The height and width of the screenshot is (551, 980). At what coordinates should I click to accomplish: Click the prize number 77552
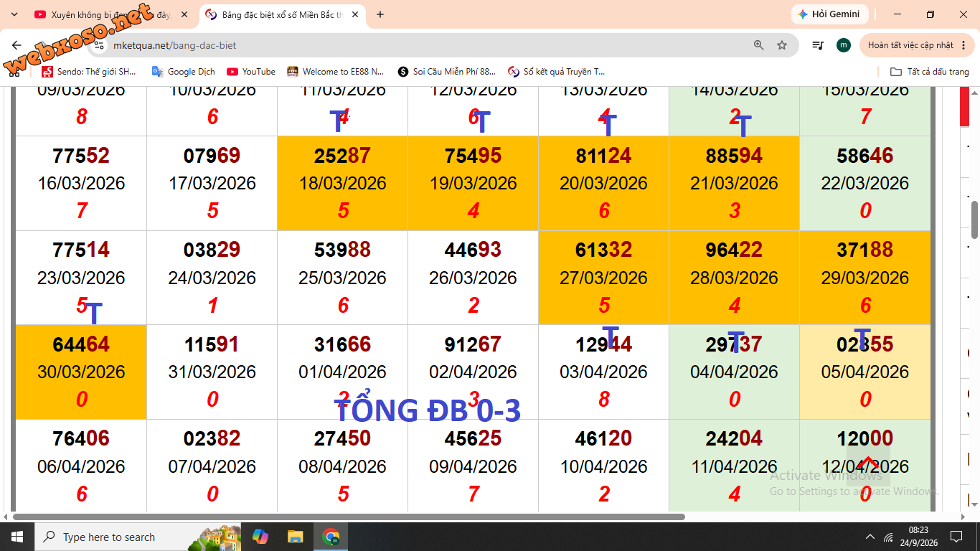pyautogui.click(x=81, y=156)
